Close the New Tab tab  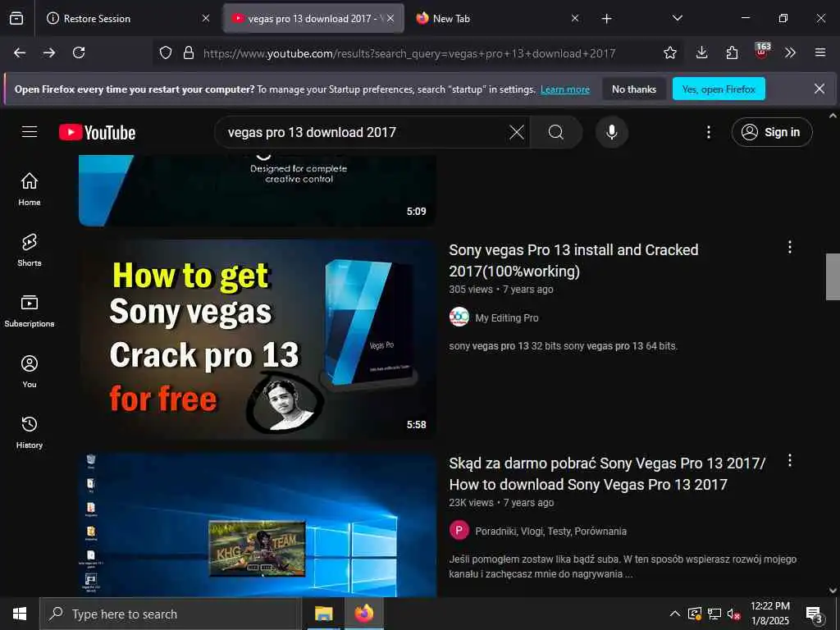click(x=575, y=18)
